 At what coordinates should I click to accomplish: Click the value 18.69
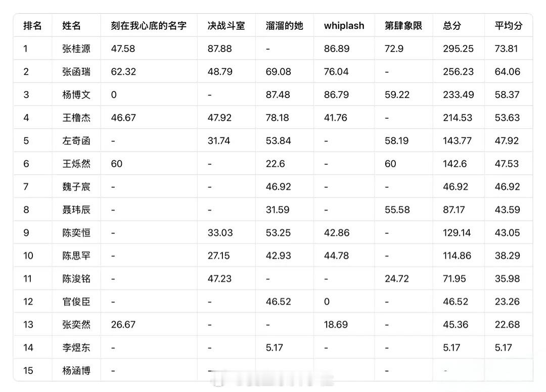tap(336, 324)
